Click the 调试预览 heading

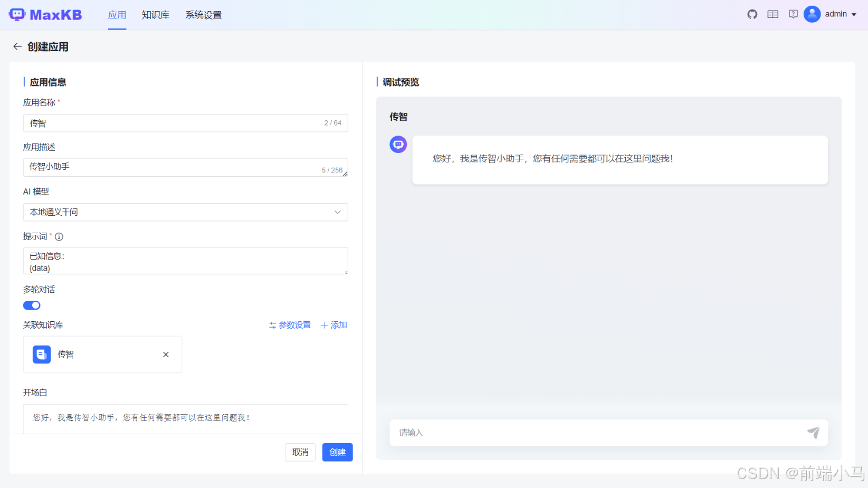click(401, 82)
